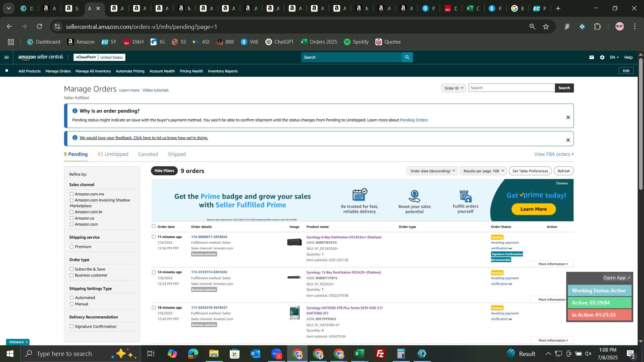Open the browser zoom magnifier icon
The height and width of the screenshot is (362, 644).
[x=532, y=26]
